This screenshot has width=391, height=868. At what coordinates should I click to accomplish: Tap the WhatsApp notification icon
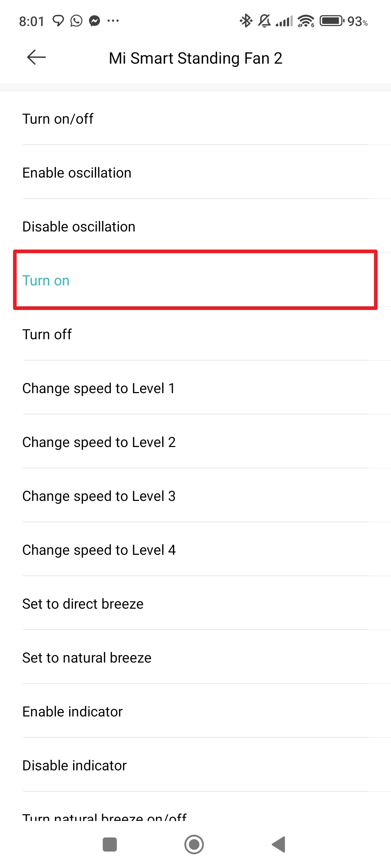click(76, 21)
